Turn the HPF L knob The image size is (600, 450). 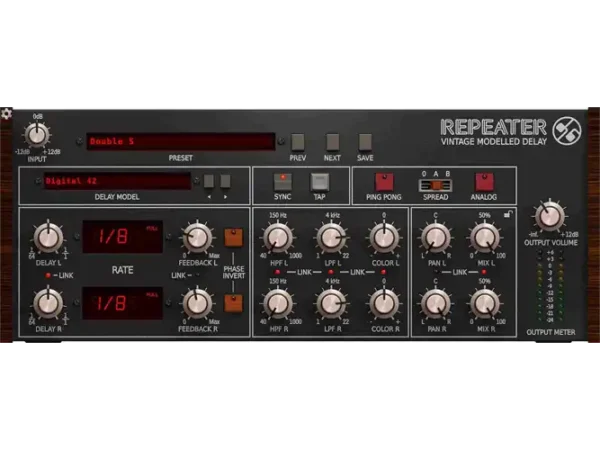point(277,237)
